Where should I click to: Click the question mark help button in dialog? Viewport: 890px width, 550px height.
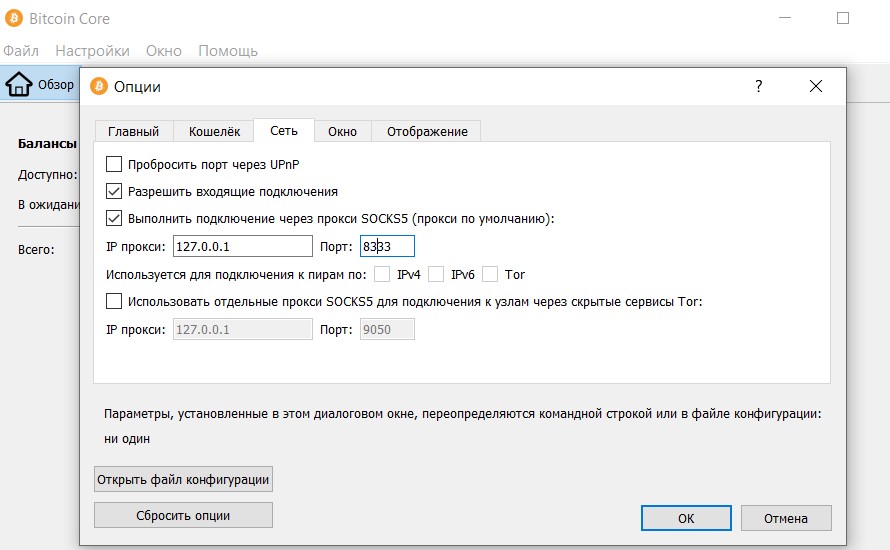759,86
